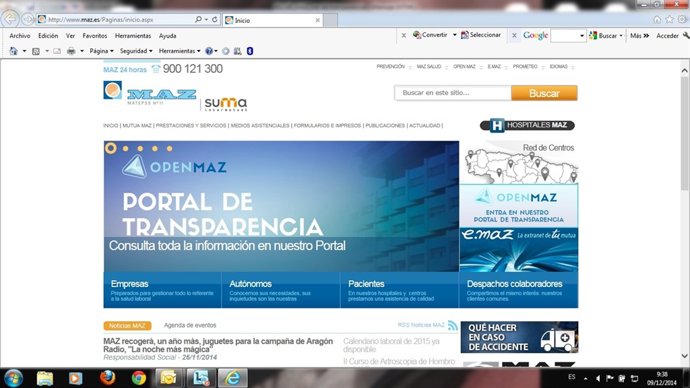Open the MAZ SALUD top link
Screen dimensions: 690x388
[x=429, y=66]
